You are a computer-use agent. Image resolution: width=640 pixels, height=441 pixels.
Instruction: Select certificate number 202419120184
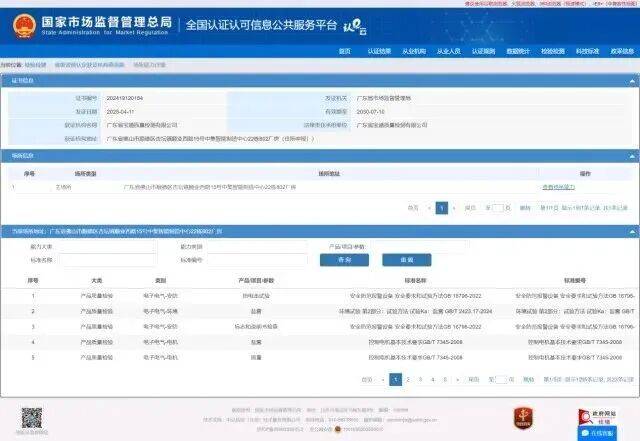(x=124, y=98)
